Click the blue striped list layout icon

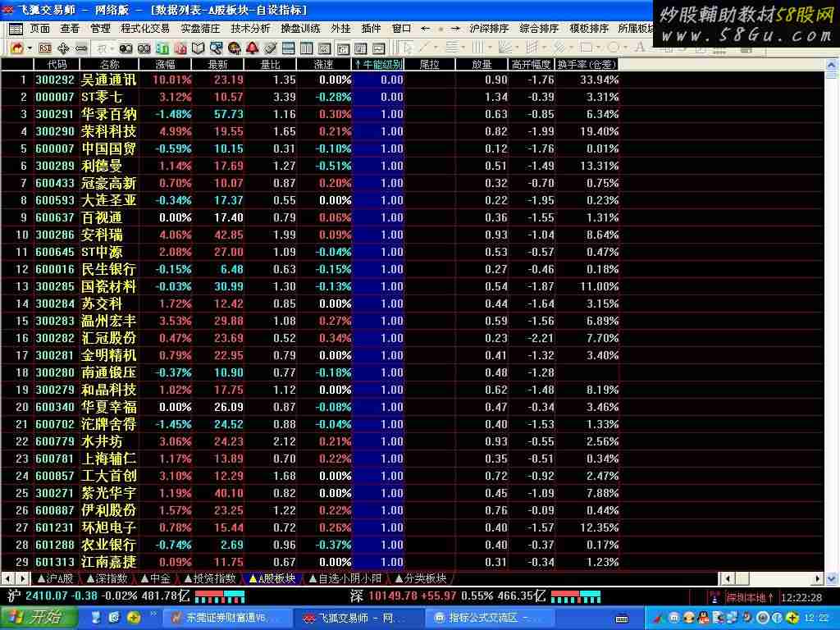coord(288,48)
